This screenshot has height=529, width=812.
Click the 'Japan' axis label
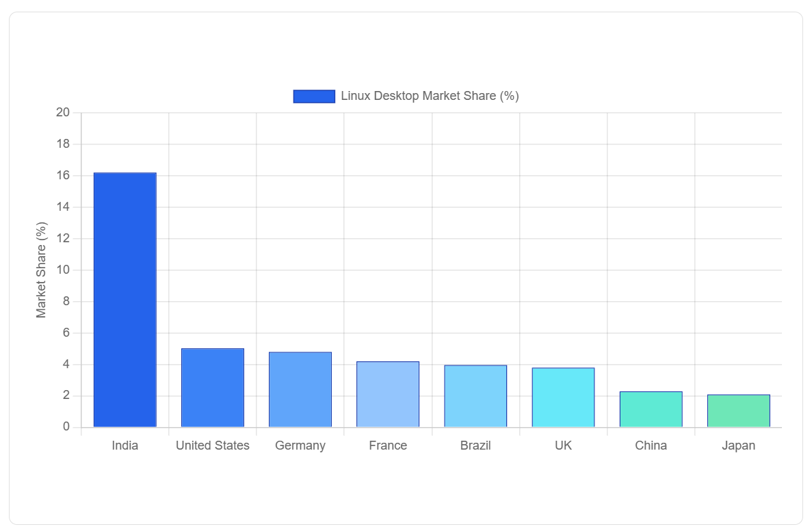tap(739, 446)
